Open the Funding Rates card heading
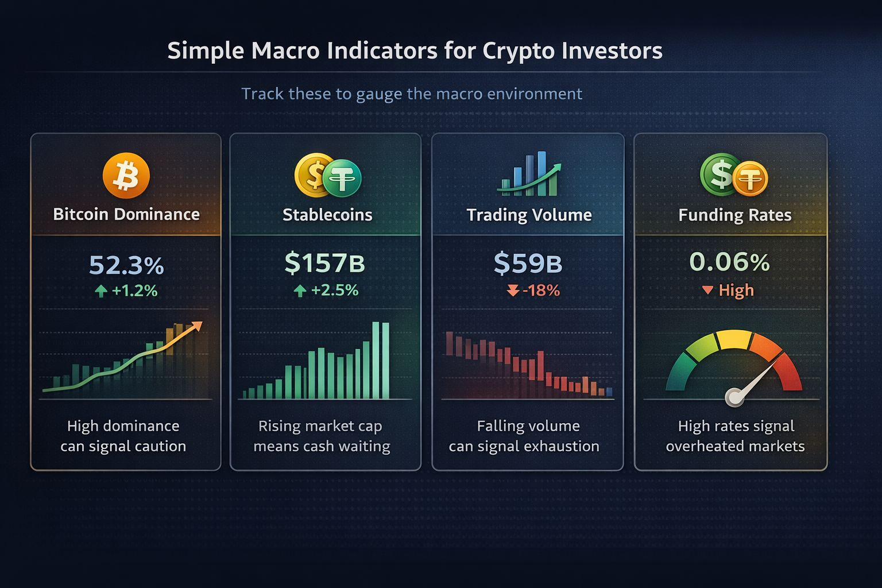Image resolution: width=882 pixels, height=588 pixels. [x=735, y=215]
